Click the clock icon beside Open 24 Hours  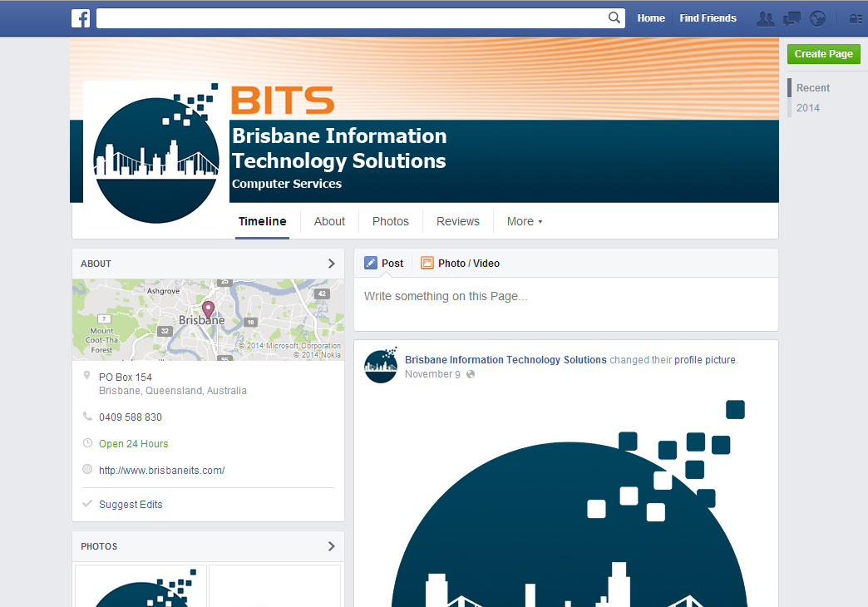pos(87,443)
